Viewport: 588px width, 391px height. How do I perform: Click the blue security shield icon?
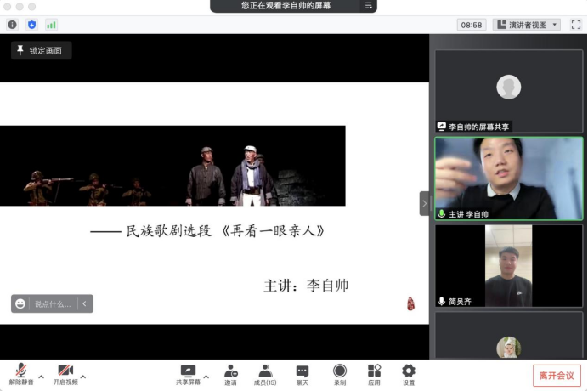point(32,25)
